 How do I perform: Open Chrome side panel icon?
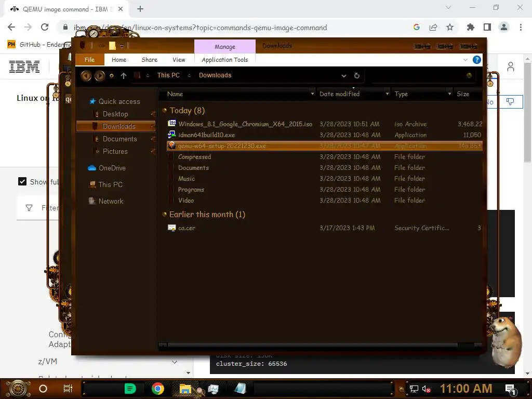[x=487, y=27]
